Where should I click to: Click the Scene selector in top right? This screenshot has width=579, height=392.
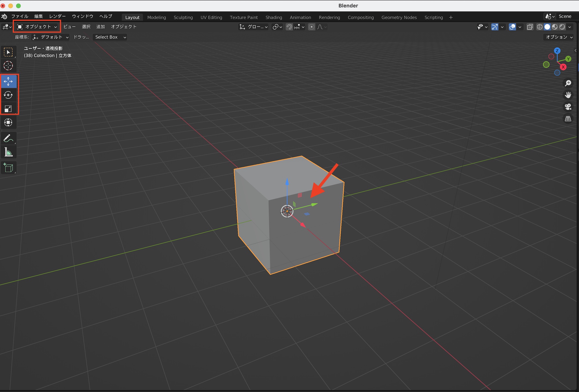[565, 16]
